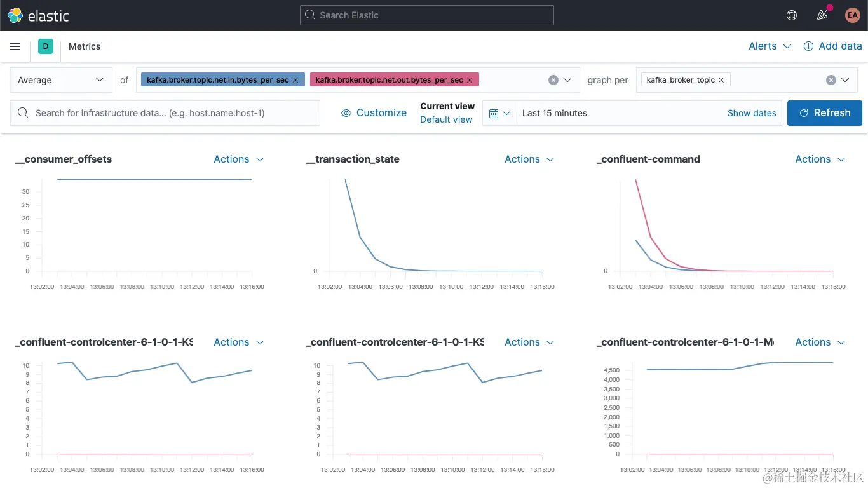
Task: Expand Actions for the __consumer_offsets chart
Action: tap(238, 159)
